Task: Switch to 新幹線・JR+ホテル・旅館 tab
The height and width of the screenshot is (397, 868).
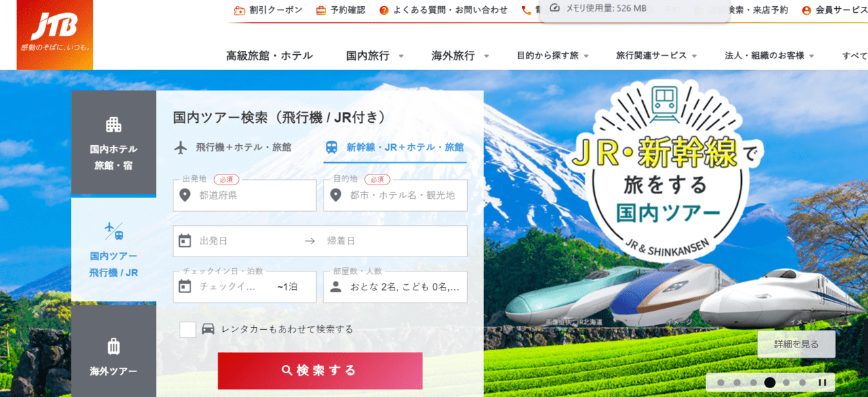Action: point(395,147)
